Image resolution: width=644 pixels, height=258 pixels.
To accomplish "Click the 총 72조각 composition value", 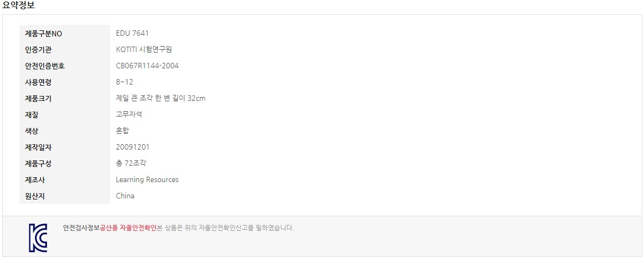I will (131, 163).
